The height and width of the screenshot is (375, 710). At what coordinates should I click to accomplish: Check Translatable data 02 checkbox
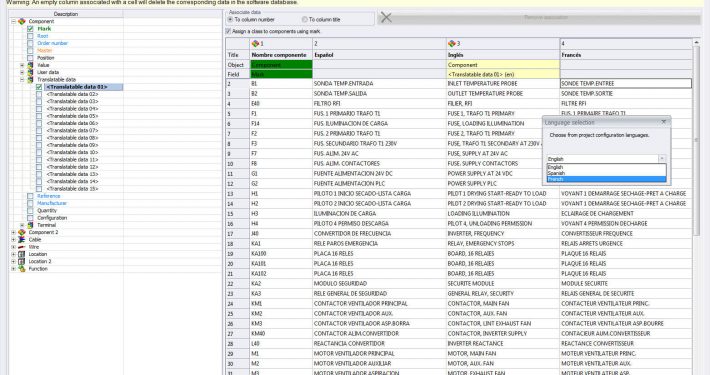[39, 94]
